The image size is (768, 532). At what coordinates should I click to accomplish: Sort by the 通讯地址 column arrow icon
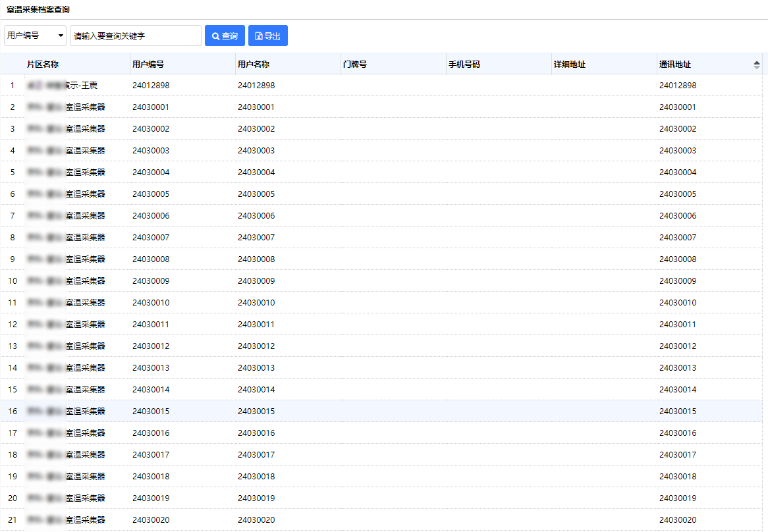(757, 65)
